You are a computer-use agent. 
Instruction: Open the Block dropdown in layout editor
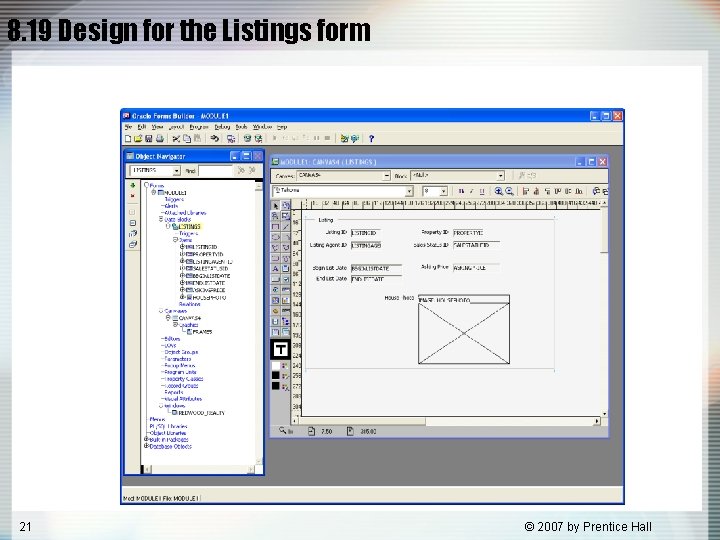(501, 176)
